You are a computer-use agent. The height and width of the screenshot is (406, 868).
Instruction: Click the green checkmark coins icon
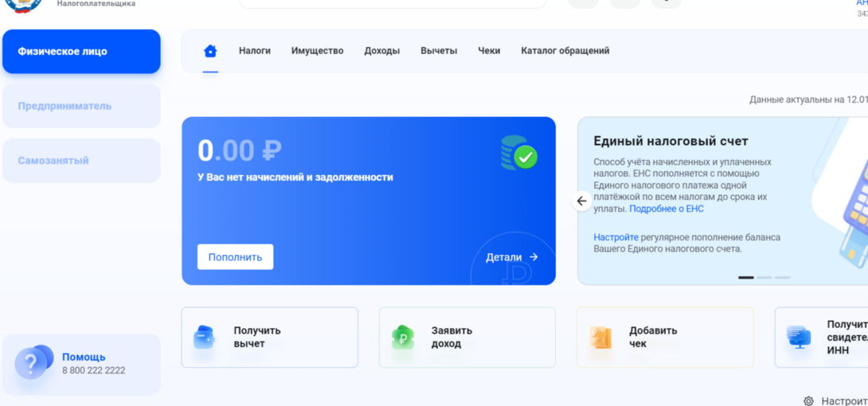(x=519, y=153)
